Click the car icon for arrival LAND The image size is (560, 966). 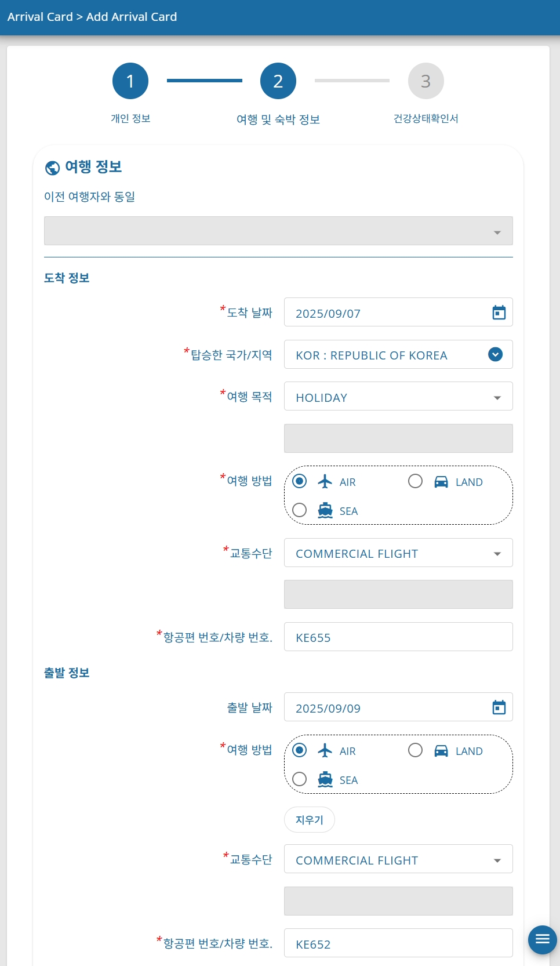click(441, 481)
